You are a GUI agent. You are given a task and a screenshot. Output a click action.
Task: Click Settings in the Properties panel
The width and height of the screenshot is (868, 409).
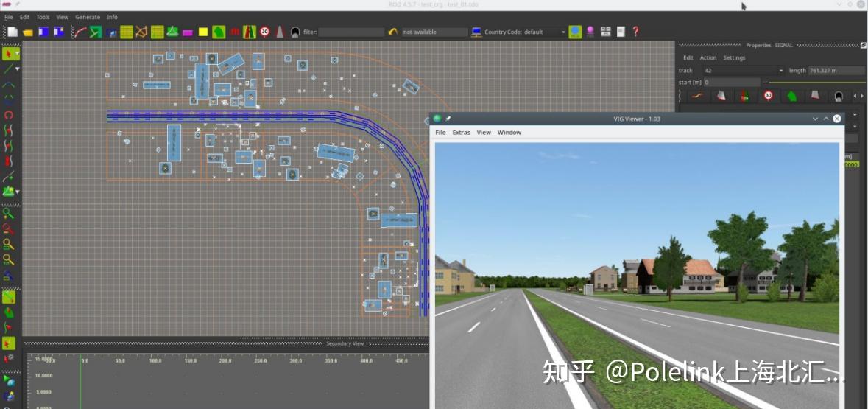[x=734, y=57]
